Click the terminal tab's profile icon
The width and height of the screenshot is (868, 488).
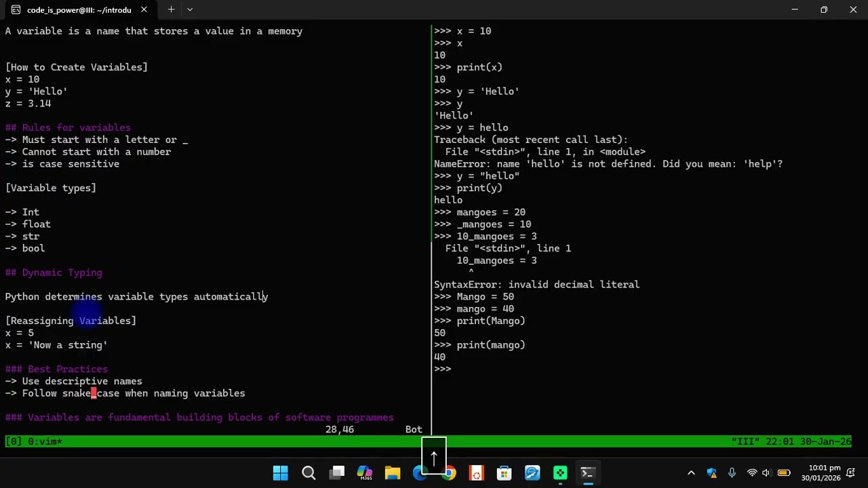click(x=16, y=9)
